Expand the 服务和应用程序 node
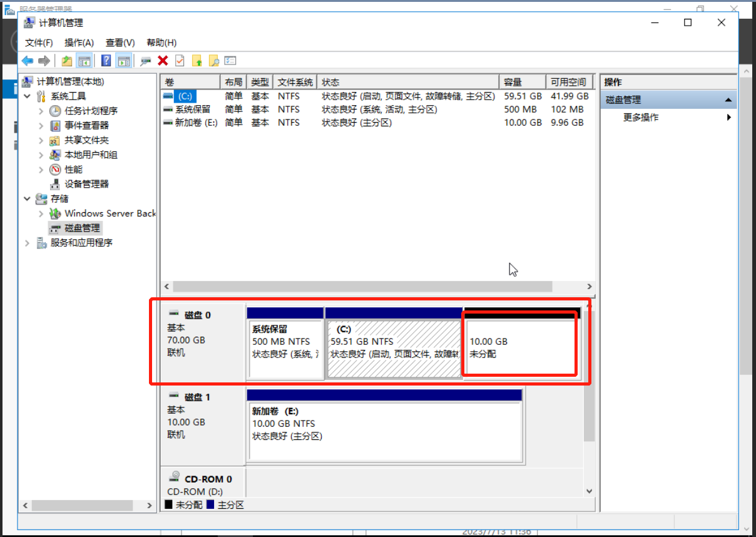The image size is (756, 537). click(27, 243)
